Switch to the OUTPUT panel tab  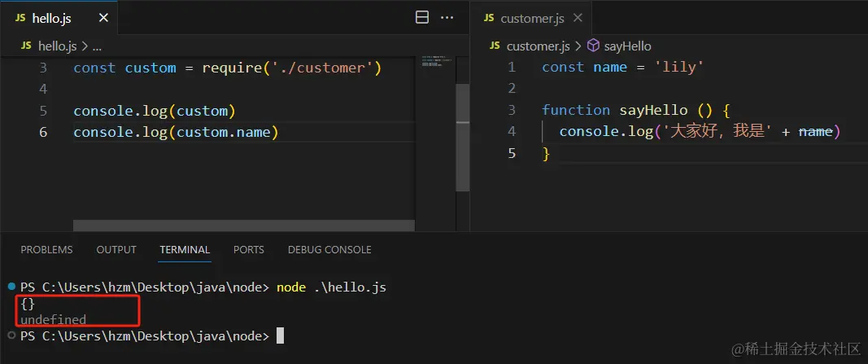(116, 250)
